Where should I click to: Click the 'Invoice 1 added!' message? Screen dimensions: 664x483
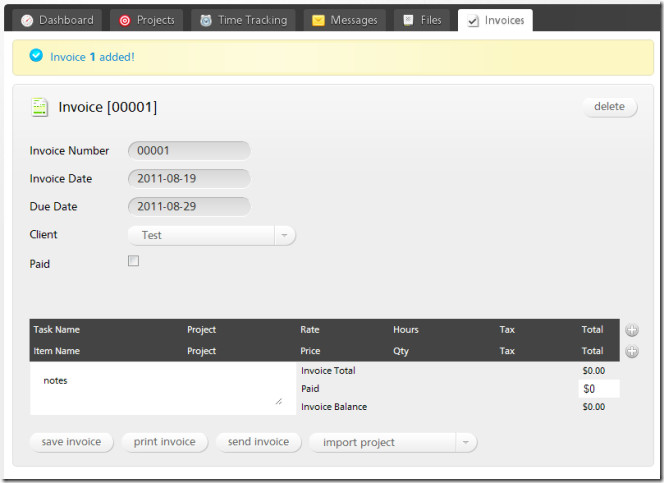point(92,57)
